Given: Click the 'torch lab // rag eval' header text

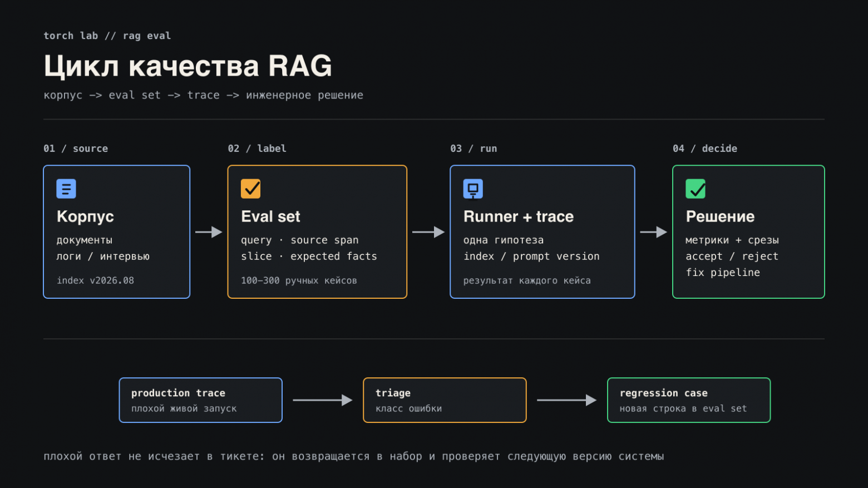Looking at the screenshot, I should (107, 36).
